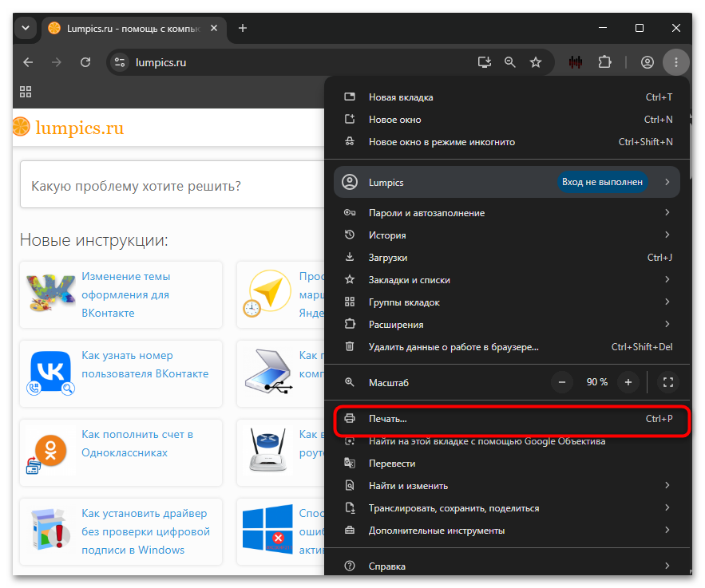
Task: Click the painted VK logo thumbnail
Action: [x=50, y=293]
